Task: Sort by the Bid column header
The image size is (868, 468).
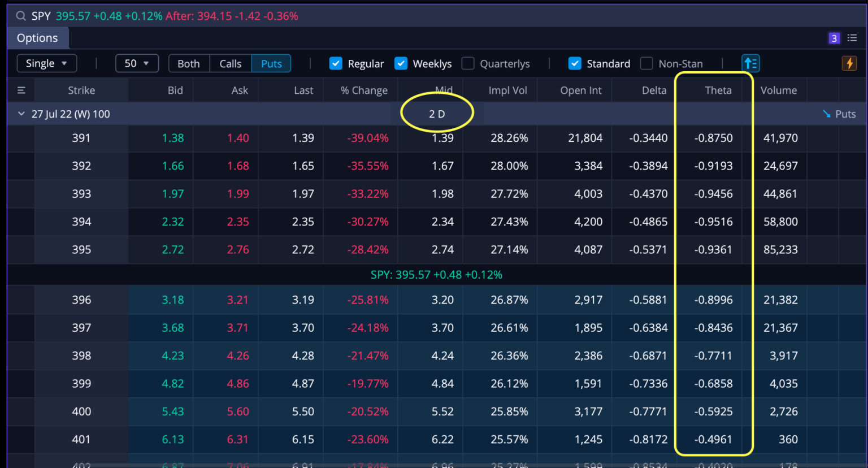Action: tap(175, 90)
